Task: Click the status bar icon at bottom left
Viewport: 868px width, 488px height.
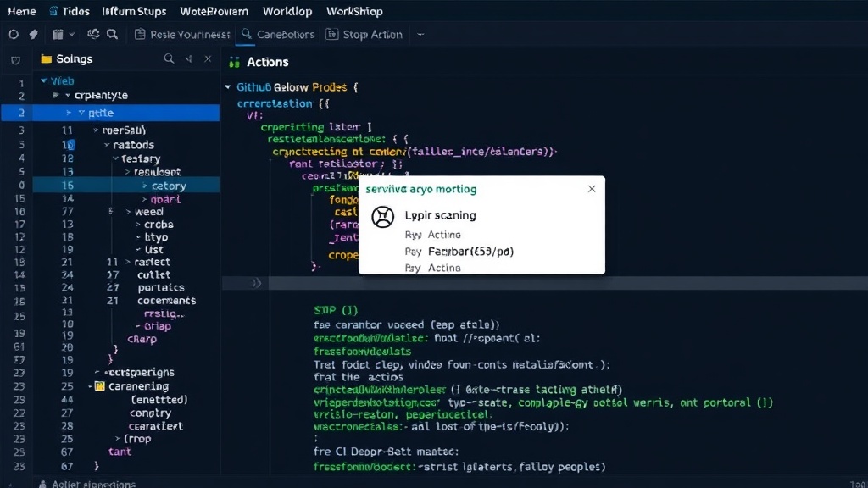Action: pos(42,484)
